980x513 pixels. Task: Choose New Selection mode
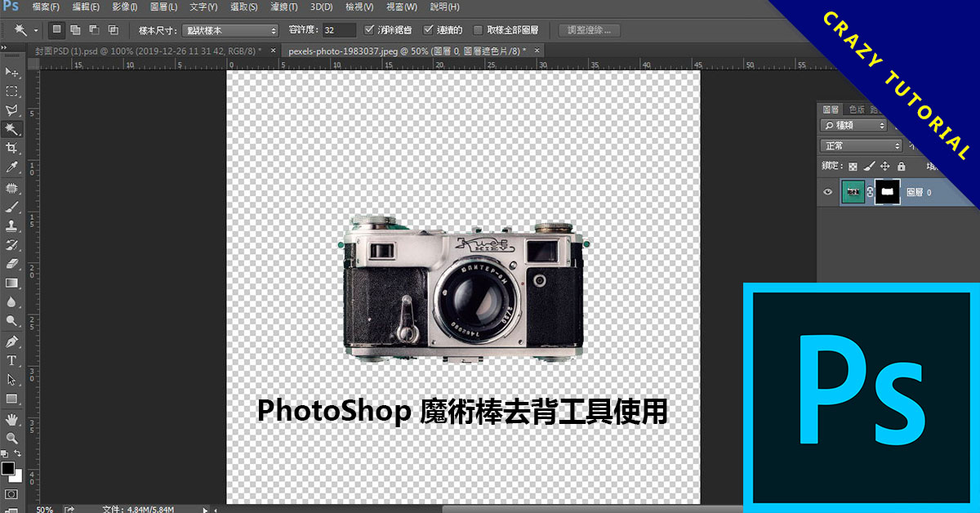click(57, 30)
